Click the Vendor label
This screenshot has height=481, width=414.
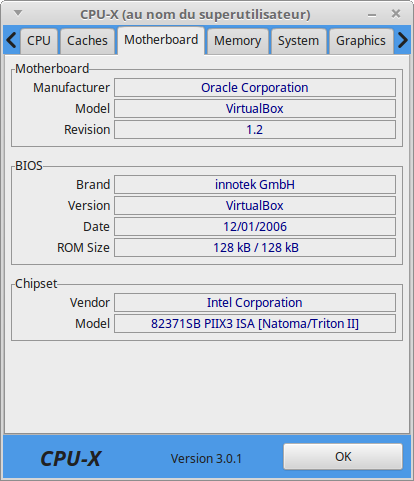tap(90, 303)
